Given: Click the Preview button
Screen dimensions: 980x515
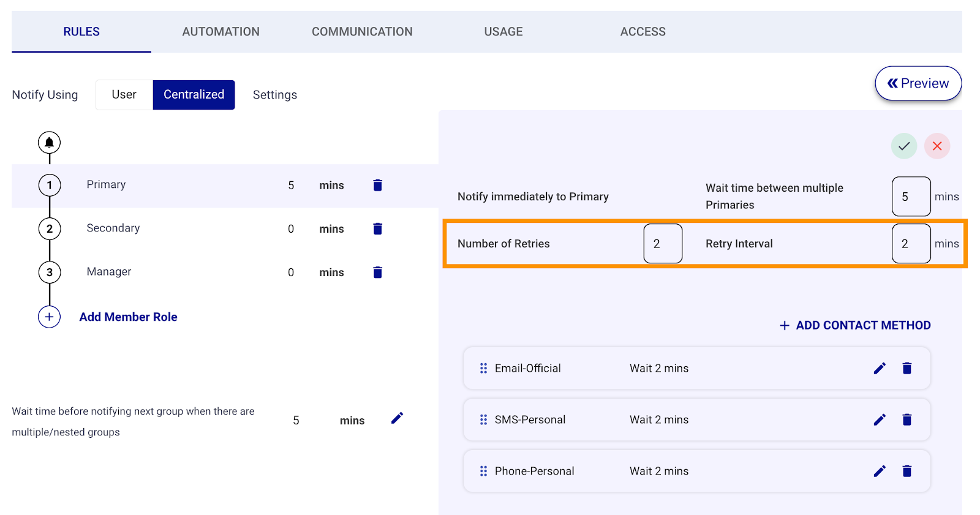Looking at the screenshot, I should tap(918, 83).
